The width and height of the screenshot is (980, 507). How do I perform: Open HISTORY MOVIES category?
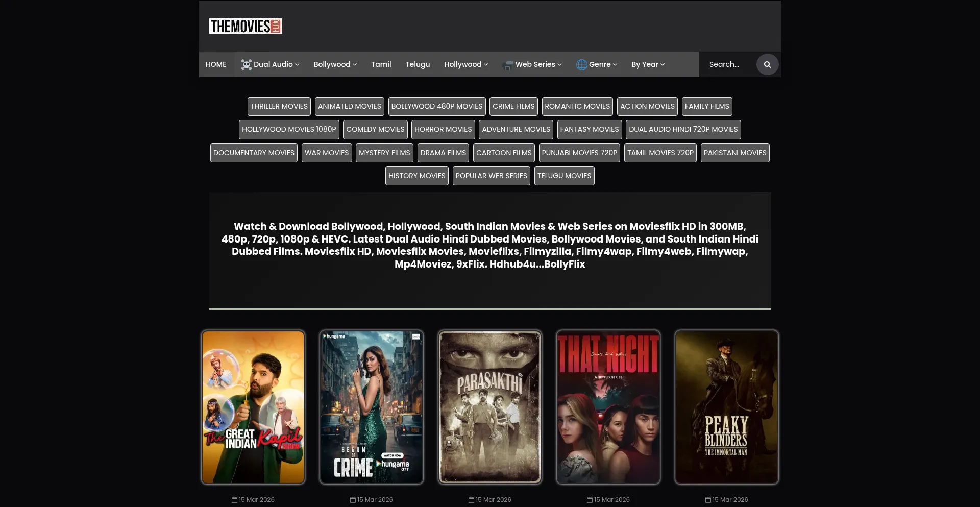[x=417, y=176]
